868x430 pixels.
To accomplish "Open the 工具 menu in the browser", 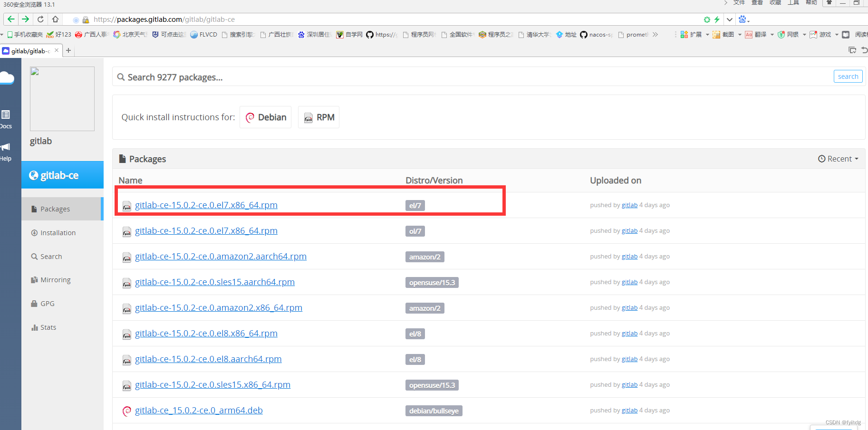I will coord(793,3).
